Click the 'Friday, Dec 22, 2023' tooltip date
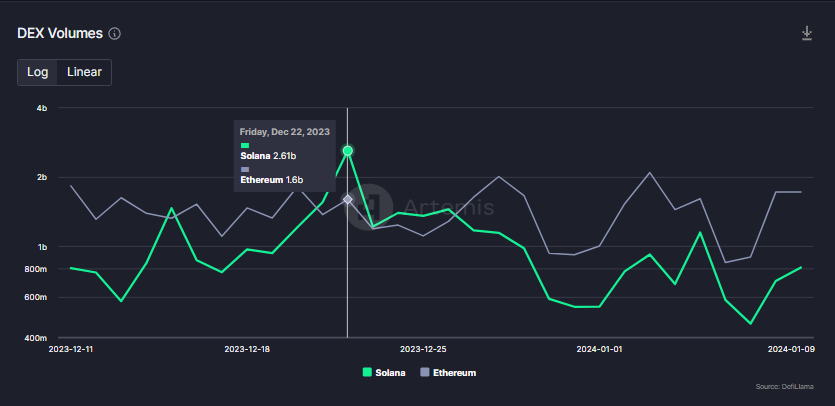This screenshot has height=406, width=835. [284, 131]
